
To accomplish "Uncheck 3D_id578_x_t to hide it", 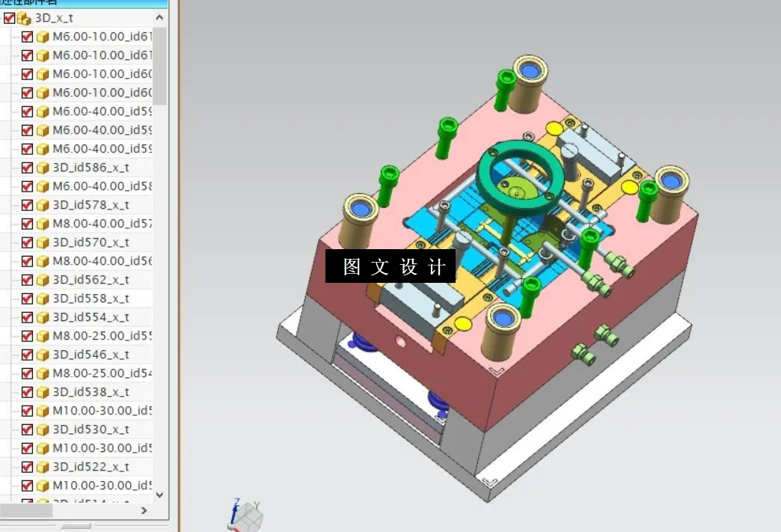I will coord(26,204).
